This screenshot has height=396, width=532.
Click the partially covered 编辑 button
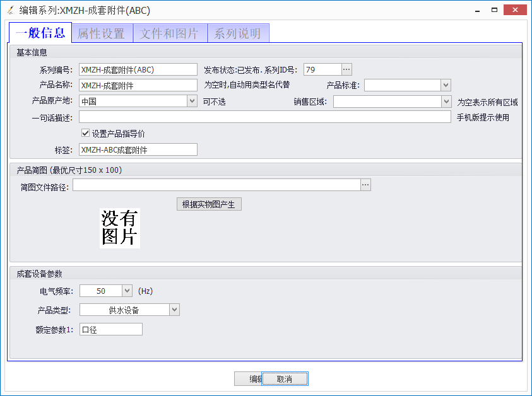tap(248, 379)
